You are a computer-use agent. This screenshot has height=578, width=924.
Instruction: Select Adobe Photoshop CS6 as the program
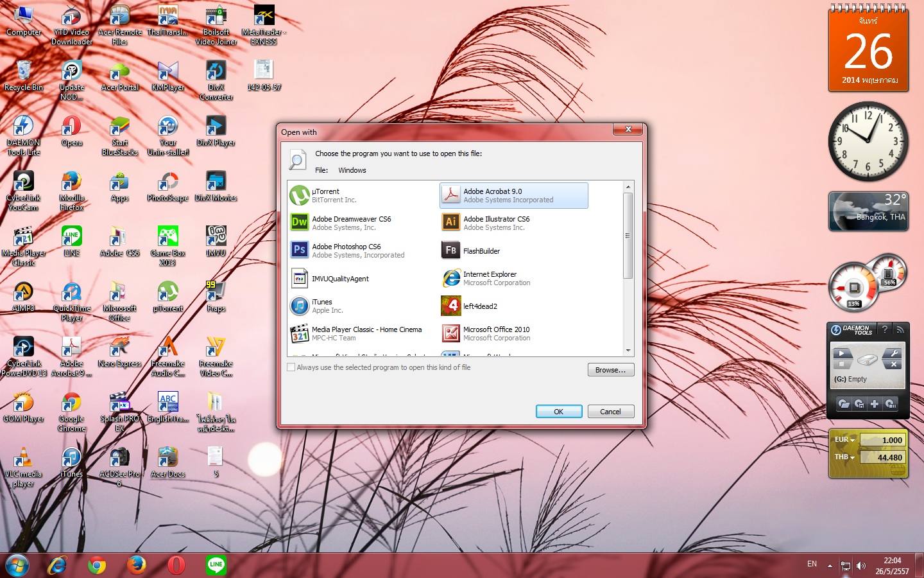click(346, 250)
